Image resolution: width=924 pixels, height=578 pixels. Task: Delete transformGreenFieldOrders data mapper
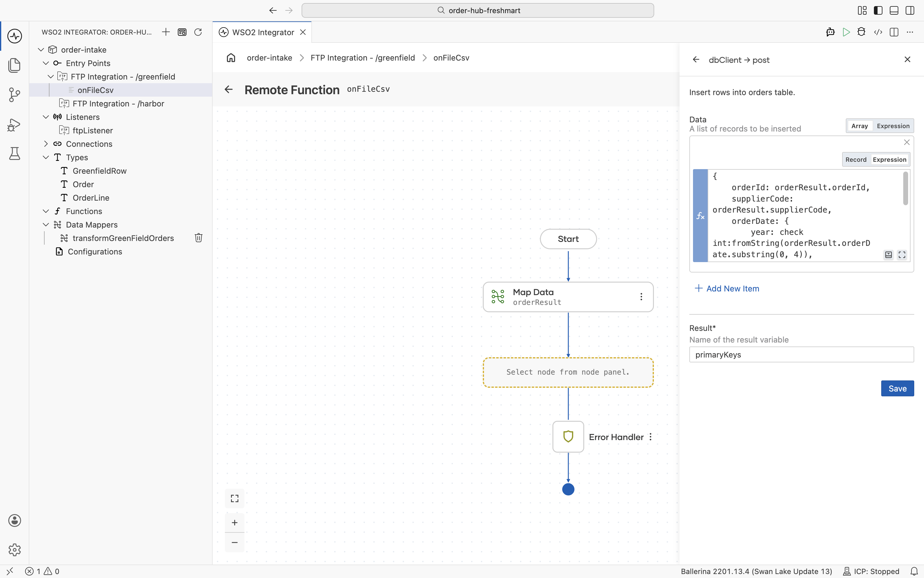199,238
